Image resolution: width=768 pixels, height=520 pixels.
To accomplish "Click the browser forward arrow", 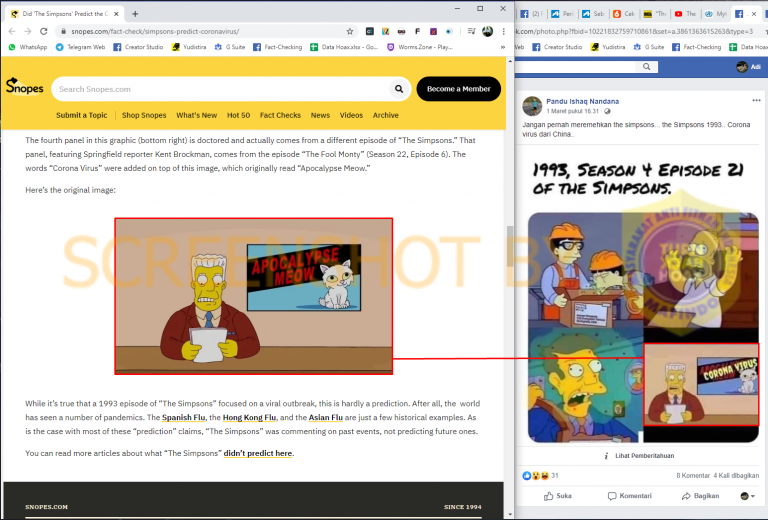I will tap(28, 31).
